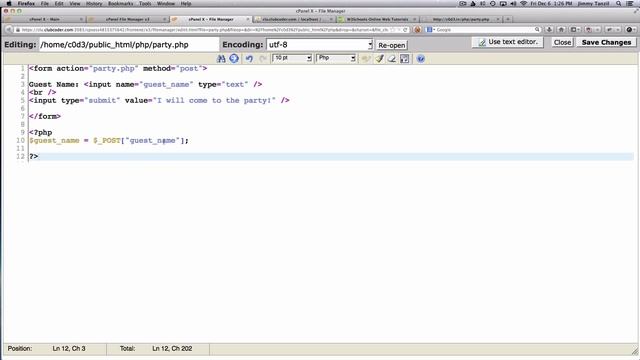Click the orange icon right of address bar
Image resolution: width=640 pixels, height=360 pixels.
click(x=417, y=30)
